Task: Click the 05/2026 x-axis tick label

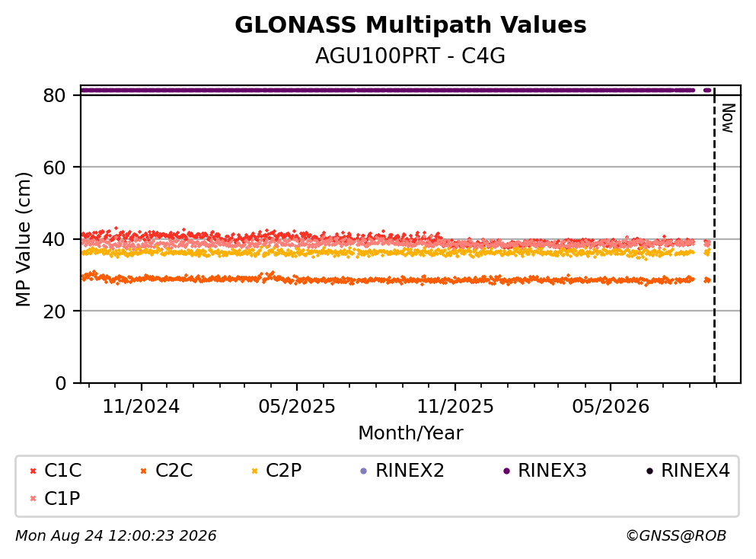Action: click(611, 407)
